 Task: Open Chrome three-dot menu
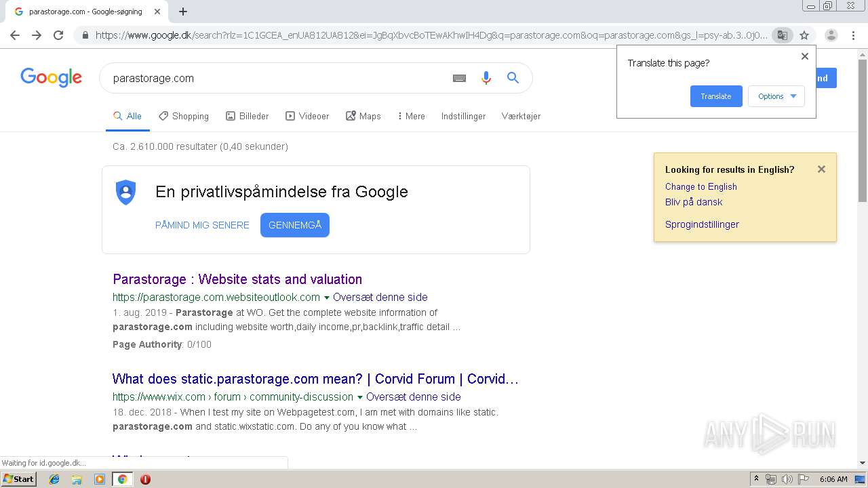point(853,35)
